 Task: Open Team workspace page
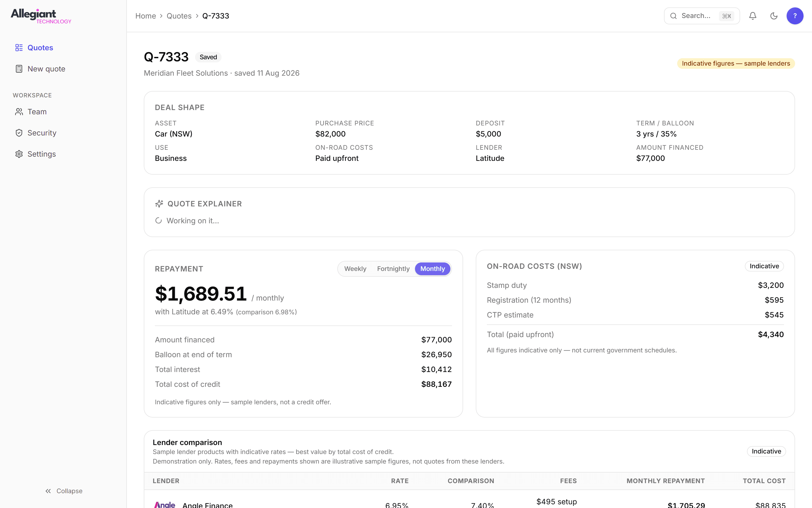[63, 112]
